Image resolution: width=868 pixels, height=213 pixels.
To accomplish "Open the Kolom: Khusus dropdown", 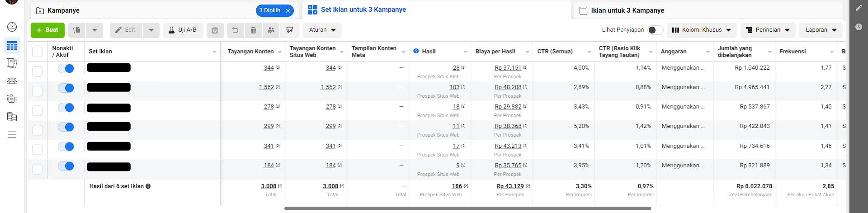I will [x=701, y=30].
